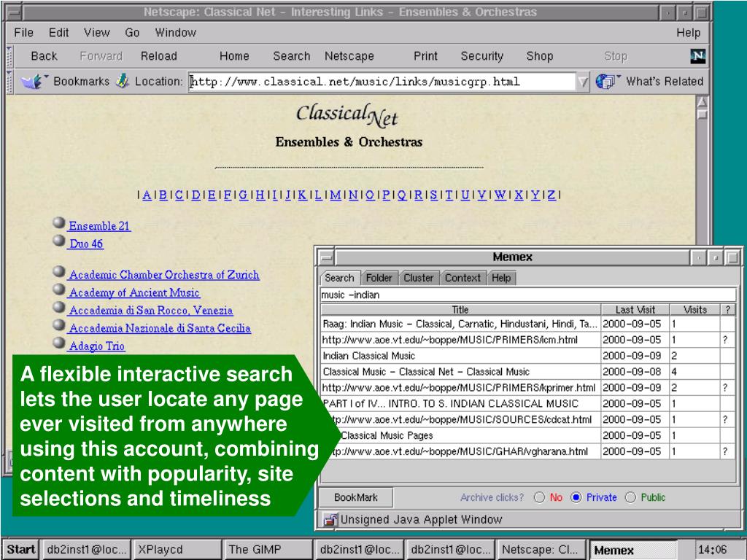This screenshot has height=560, width=747.
Task: Select the Private archive clicks option
Action: point(576,498)
